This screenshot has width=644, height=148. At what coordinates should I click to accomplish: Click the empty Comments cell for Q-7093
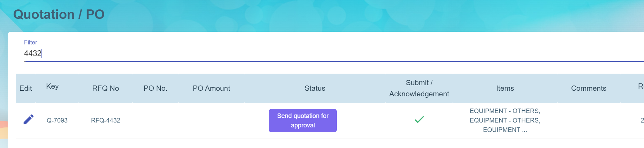tap(588, 120)
